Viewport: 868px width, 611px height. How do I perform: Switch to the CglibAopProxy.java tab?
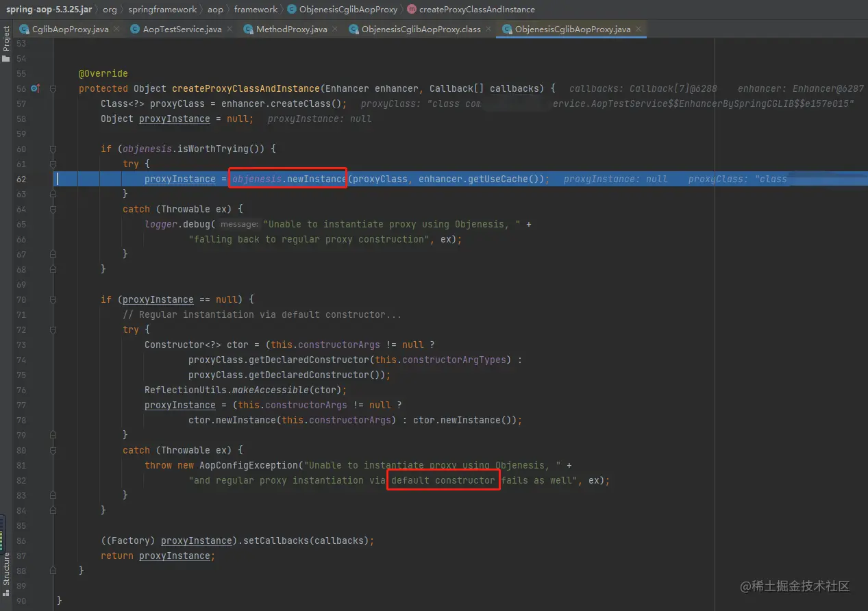click(x=64, y=29)
